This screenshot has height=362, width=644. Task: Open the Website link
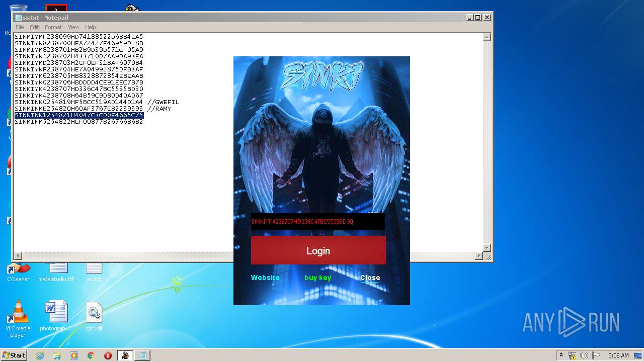(265, 278)
